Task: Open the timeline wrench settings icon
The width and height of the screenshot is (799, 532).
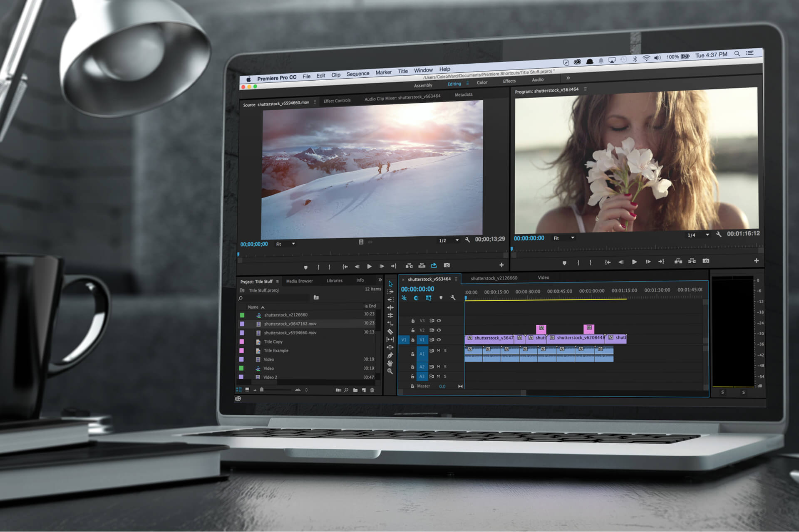Action: 453,298
